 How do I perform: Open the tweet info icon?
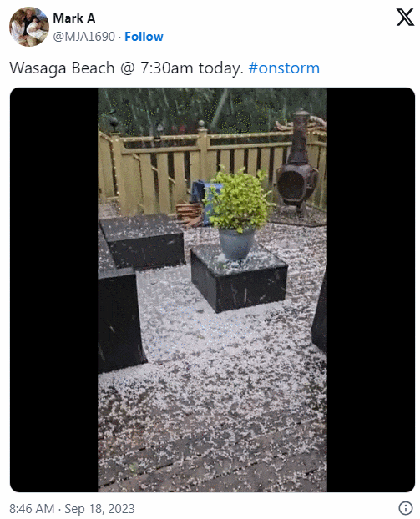(x=406, y=508)
